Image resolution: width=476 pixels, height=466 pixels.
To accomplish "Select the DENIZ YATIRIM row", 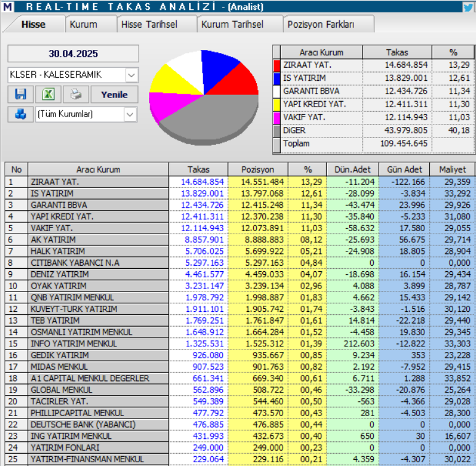I will click(240, 274).
